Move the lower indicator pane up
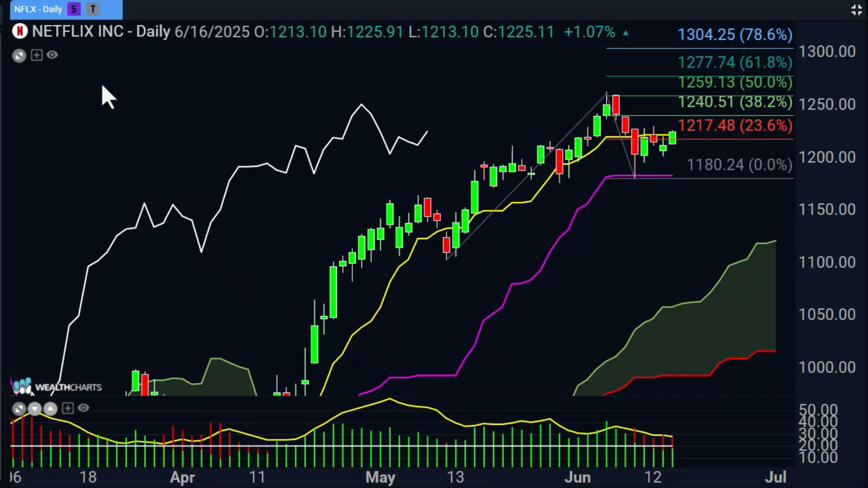This screenshot has height=488, width=868. click(50, 409)
